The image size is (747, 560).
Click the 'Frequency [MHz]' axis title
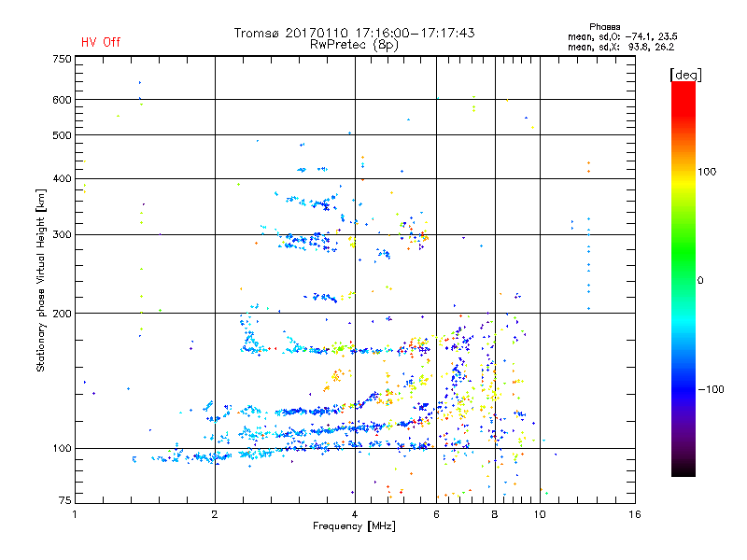[x=354, y=526]
